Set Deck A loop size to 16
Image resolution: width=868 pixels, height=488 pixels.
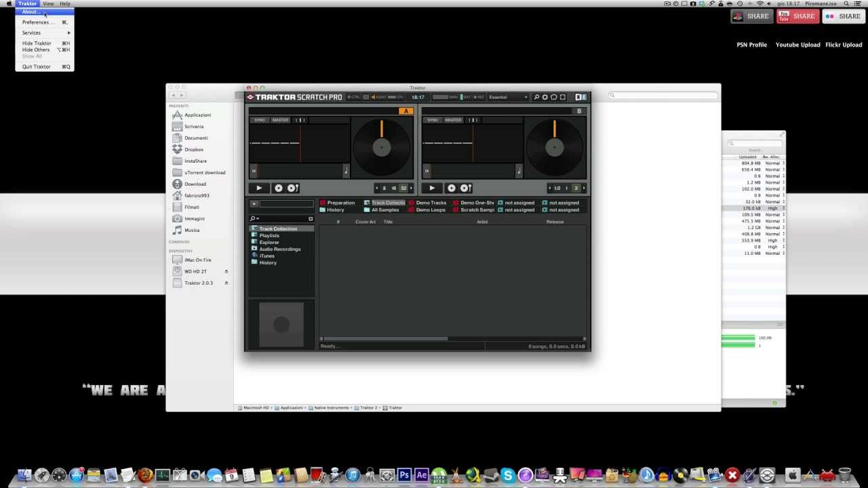click(x=393, y=188)
